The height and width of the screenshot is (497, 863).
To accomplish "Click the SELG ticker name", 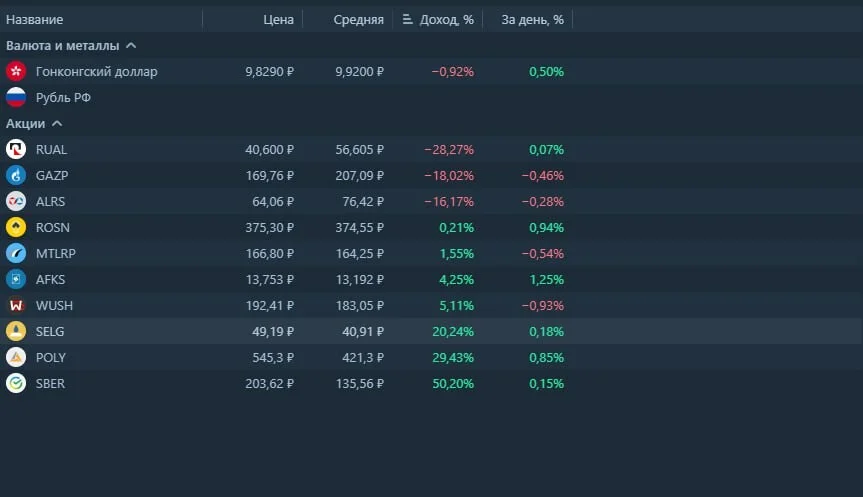I will click(x=50, y=331).
